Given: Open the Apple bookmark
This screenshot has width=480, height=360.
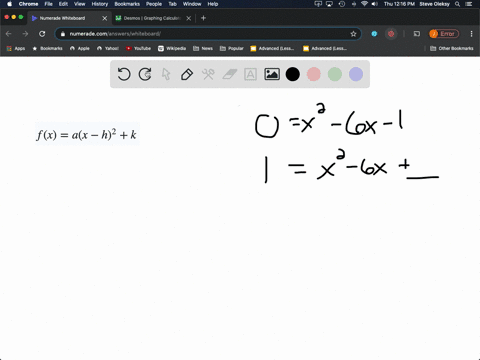Looking at the screenshot, I should click(80, 48).
